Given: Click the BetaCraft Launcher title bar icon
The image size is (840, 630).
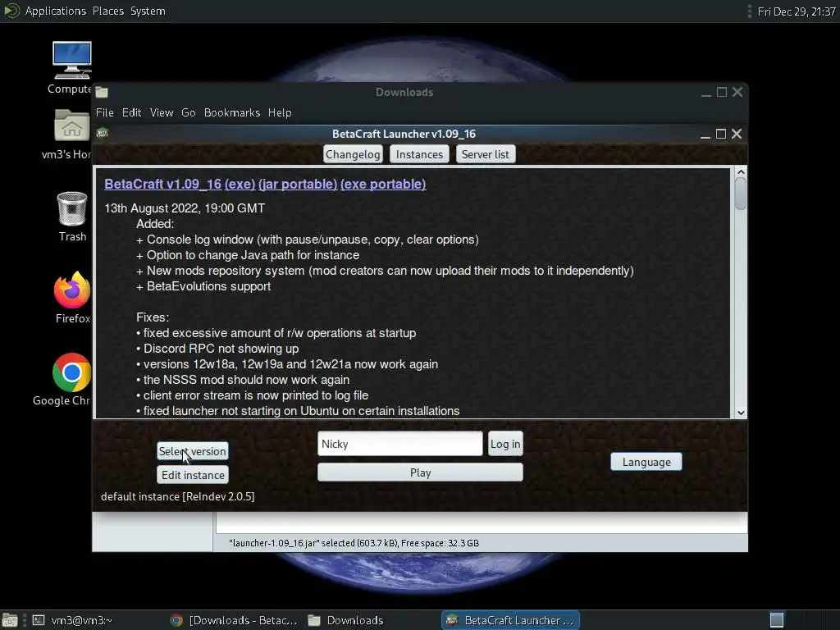Looking at the screenshot, I should point(103,133).
